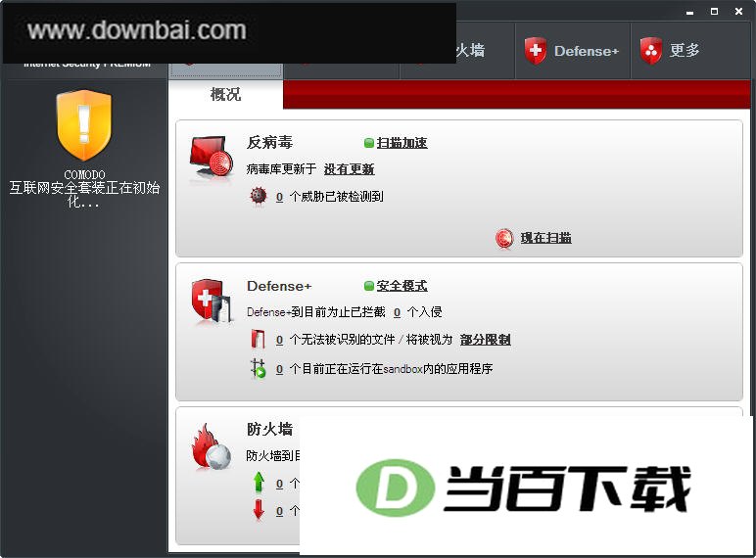Start scan via 现在扫描 link
The width and height of the screenshot is (756, 558).
click(545, 238)
